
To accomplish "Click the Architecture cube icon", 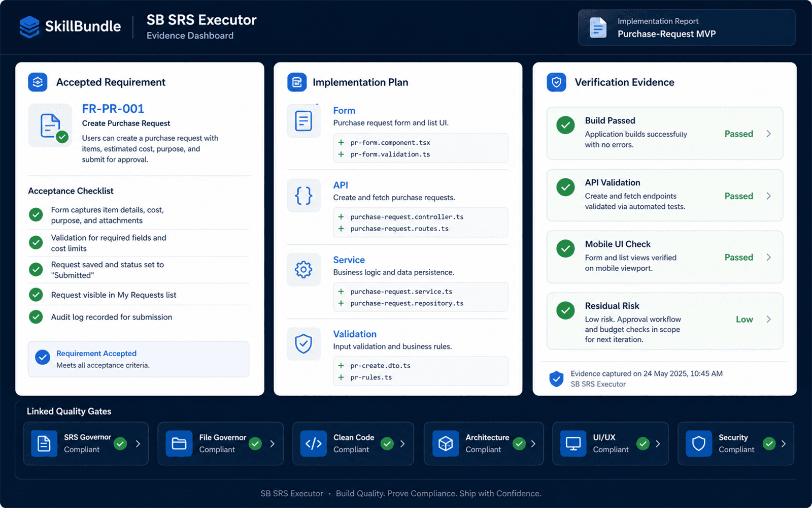I will (x=446, y=443).
